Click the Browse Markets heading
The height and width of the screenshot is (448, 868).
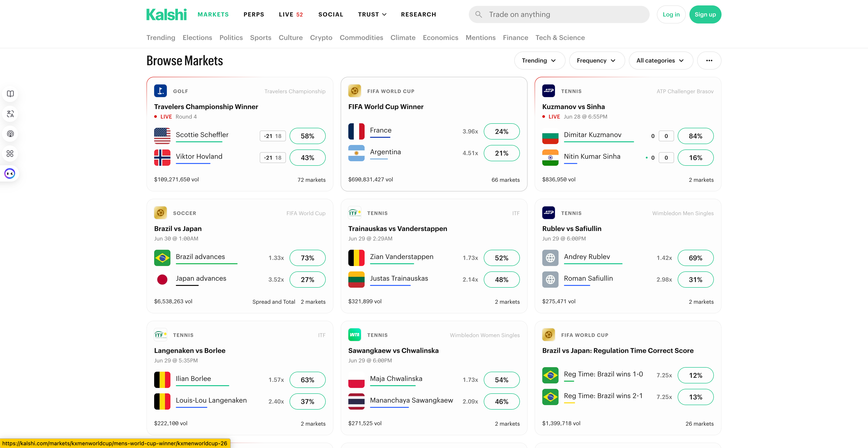tap(184, 61)
